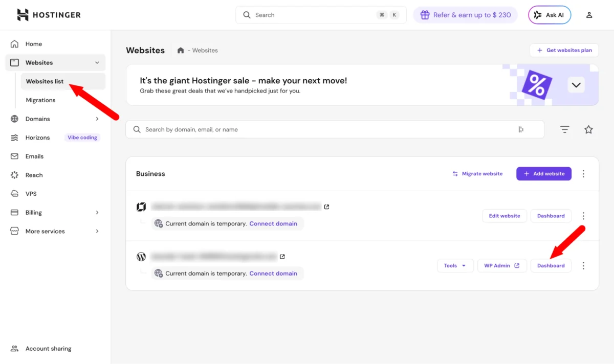Select Websites list in sidebar

tap(63, 81)
